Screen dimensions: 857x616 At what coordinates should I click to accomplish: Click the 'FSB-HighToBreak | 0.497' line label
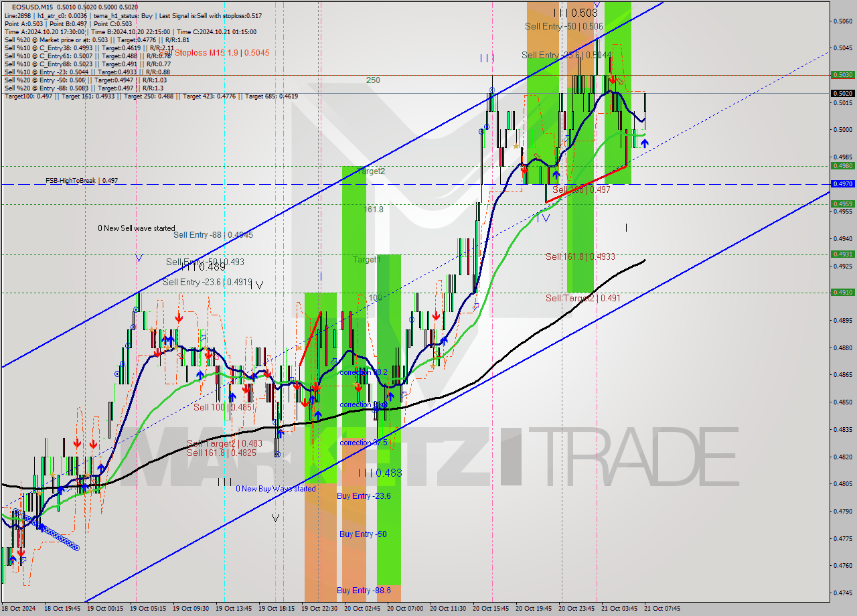[x=82, y=181]
